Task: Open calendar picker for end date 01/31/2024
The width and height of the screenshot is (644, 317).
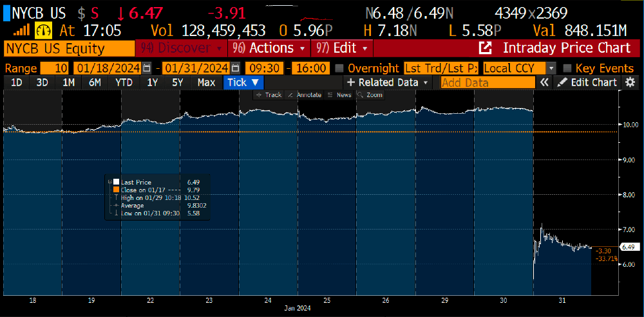Action: [235, 68]
